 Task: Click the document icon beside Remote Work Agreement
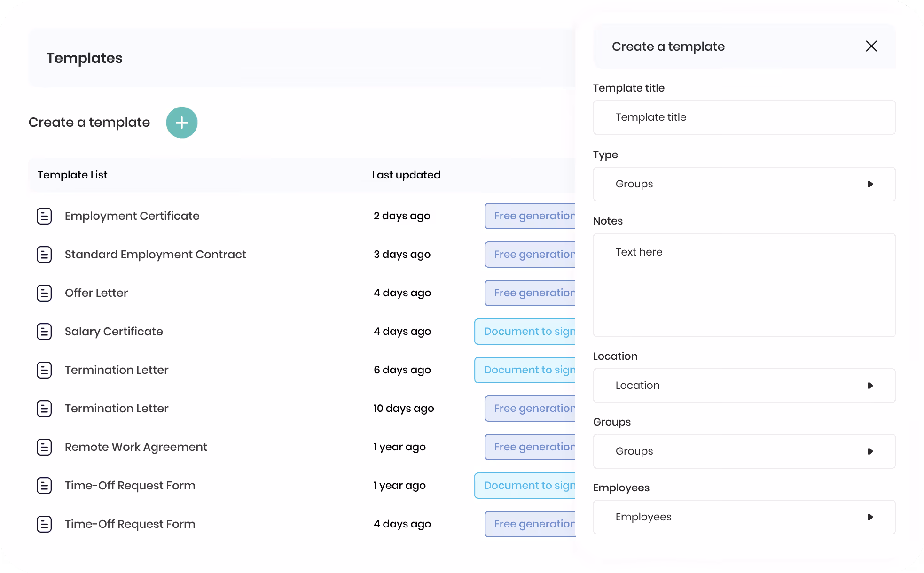44,447
